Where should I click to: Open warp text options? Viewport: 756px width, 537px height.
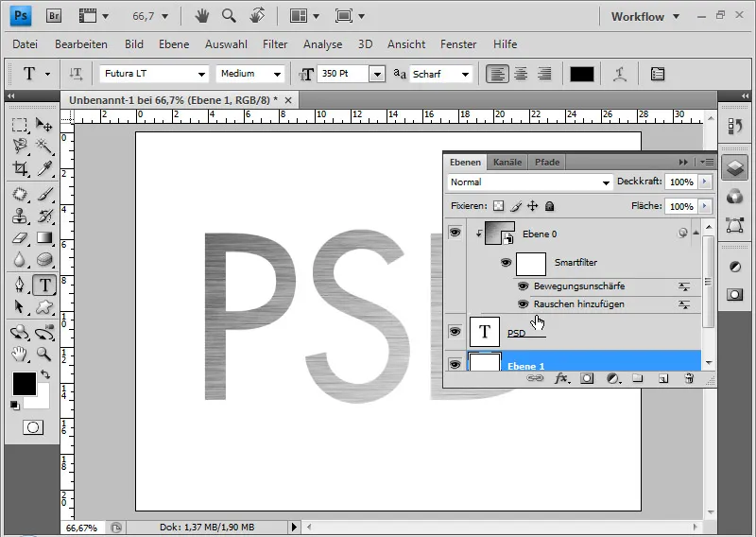pos(620,74)
